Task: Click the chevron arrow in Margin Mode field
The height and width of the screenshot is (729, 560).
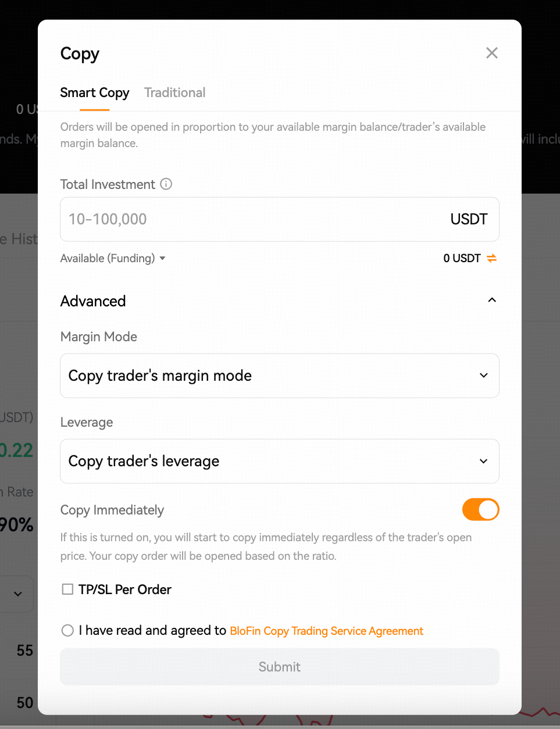Action: click(x=484, y=376)
